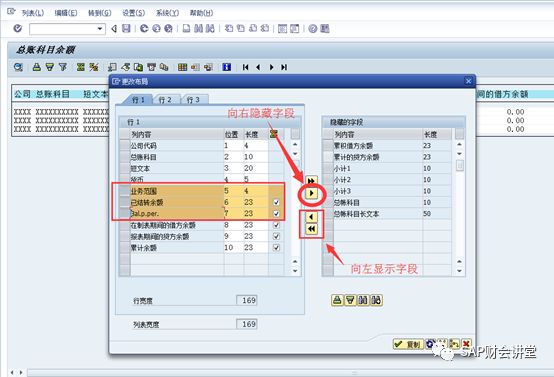Screen dimensions: 554x377
Task: Click the double right-arrow hide all fields button
Action: [x=311, y=181]
